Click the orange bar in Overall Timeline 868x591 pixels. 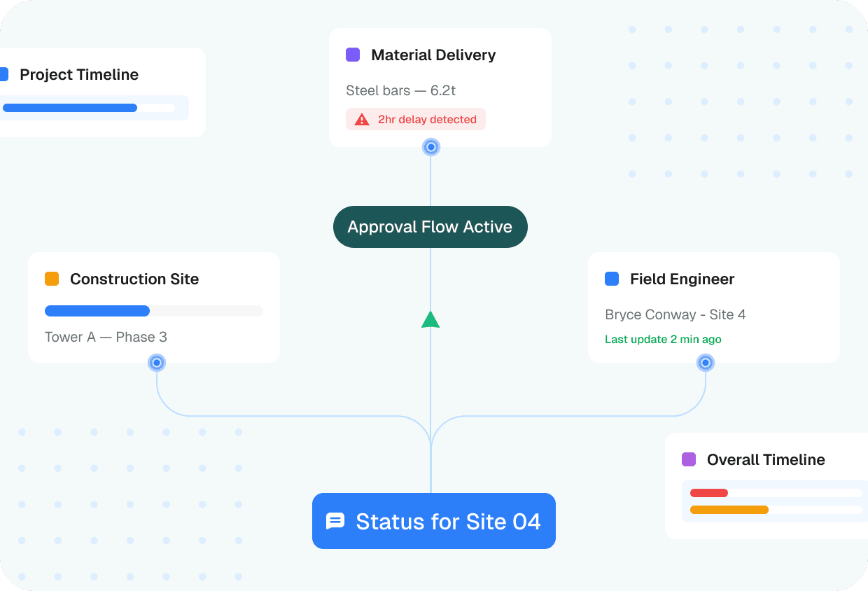[729, 510]
